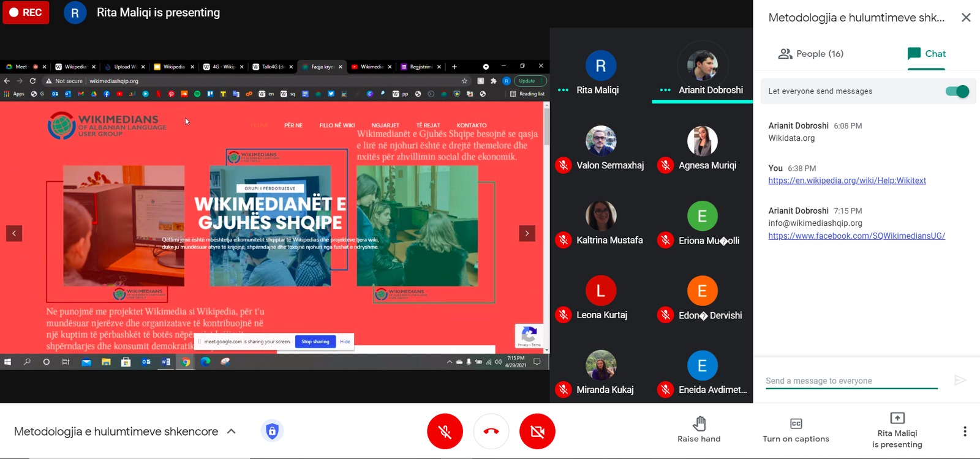Switch to the People (16) tab
The image size is (980, 459).
tap(810, 54)
